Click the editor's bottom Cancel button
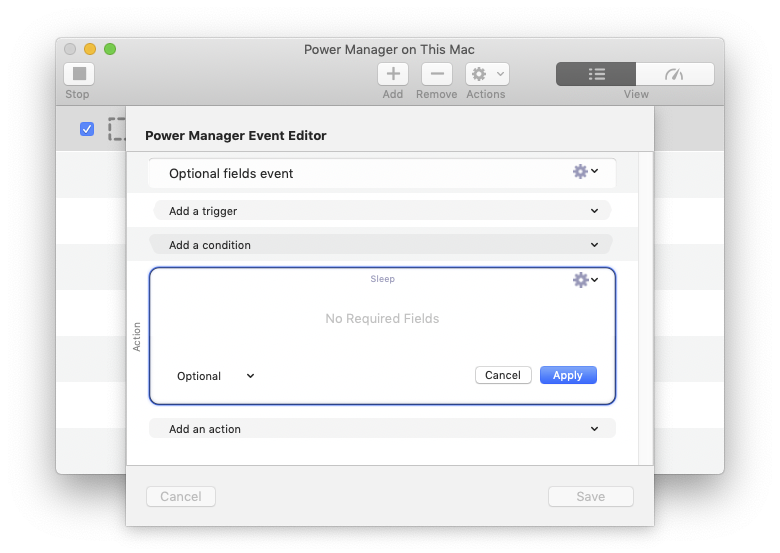780x553 pixels. [181, 496]
